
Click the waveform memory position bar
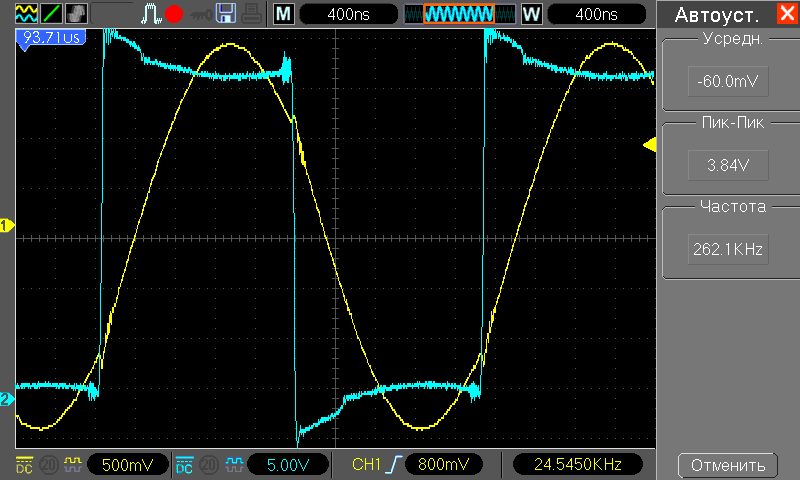tap(459, 14)
